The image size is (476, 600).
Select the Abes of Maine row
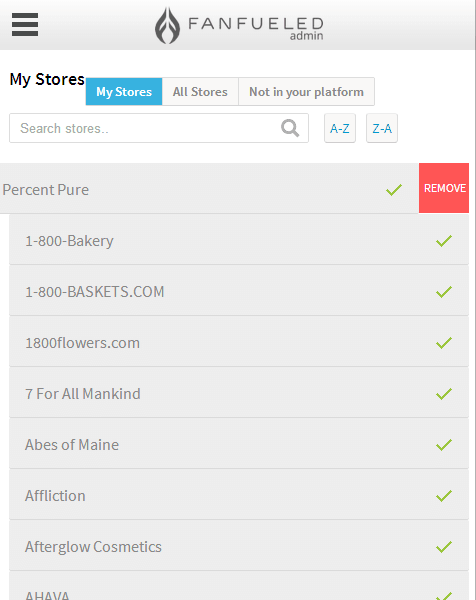(x=239, y=444)
